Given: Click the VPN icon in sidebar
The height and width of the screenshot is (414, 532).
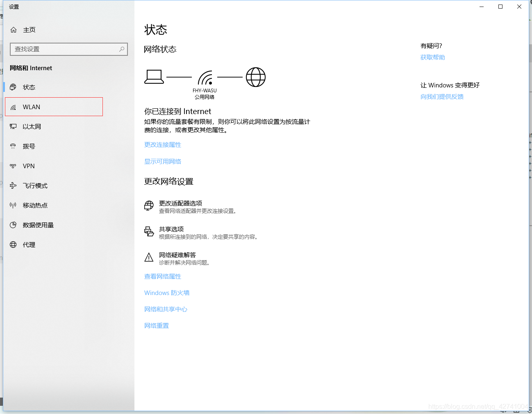Looking at the screenshot, I should (13, 166).
